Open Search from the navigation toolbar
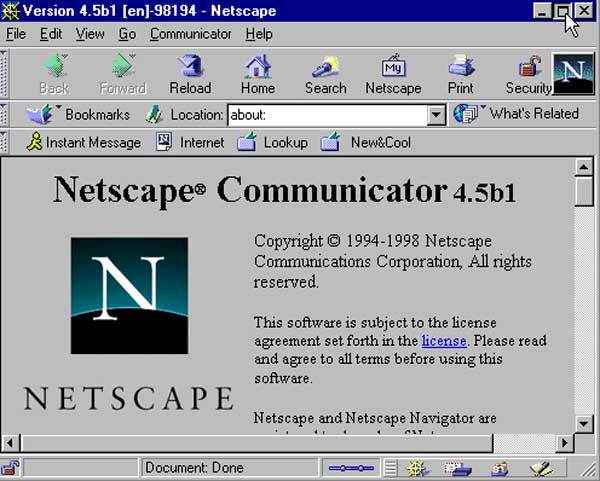Image resolution: width=600 pixels, height=481 pixels. [x=325, y=75]
